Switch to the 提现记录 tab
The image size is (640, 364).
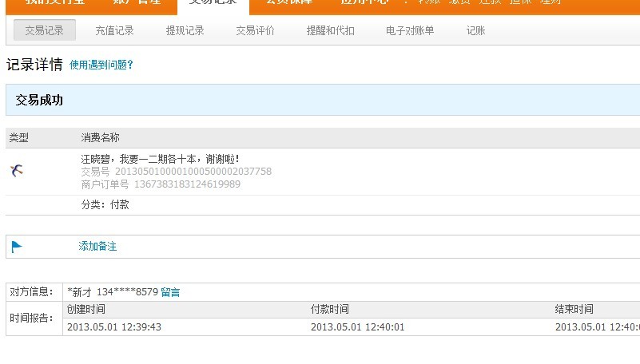185,30
